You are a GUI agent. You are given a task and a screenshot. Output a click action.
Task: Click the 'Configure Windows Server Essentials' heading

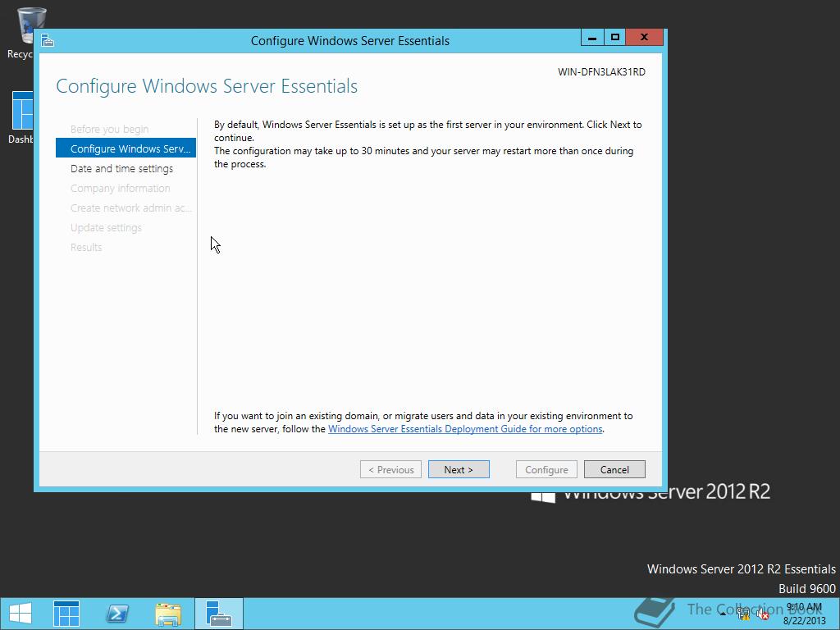click(x=207, y=86)
